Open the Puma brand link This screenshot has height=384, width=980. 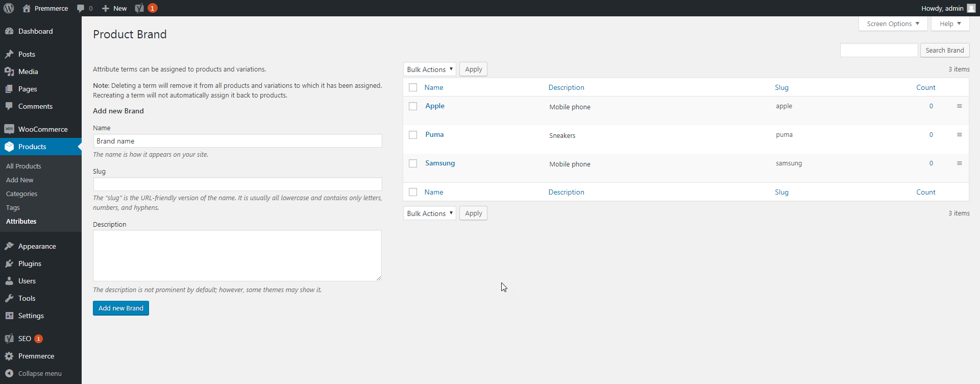(434, 134)
